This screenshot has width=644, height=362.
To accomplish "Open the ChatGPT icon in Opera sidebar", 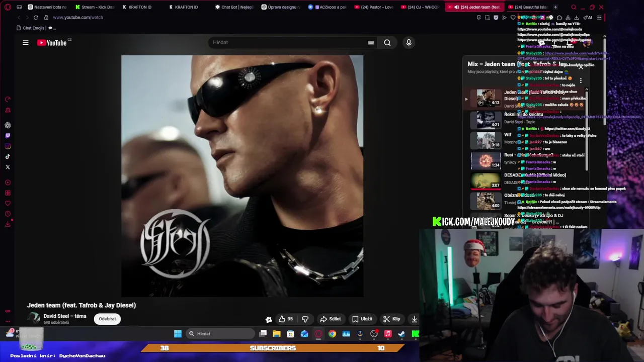I will pyautogui.click(x=8, y=125).
